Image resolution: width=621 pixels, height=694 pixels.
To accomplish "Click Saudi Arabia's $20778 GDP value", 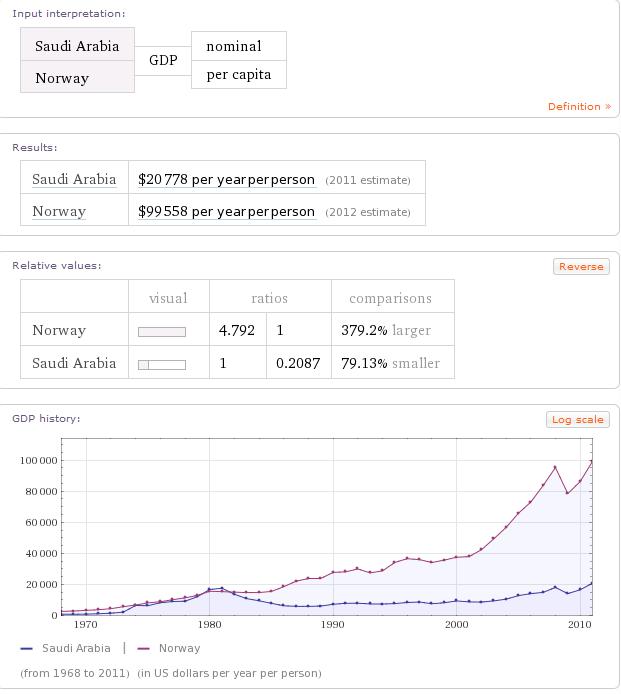I will [x=227, y=179].
